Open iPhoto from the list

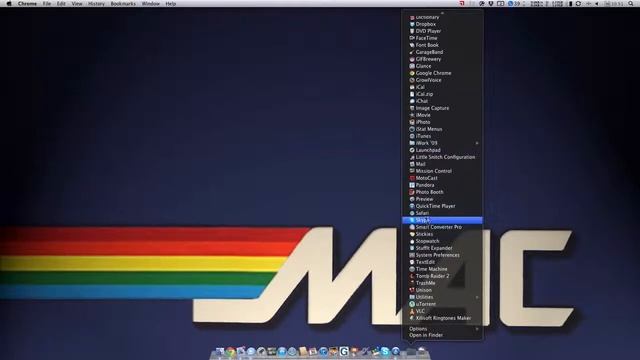tap(442, 122)
